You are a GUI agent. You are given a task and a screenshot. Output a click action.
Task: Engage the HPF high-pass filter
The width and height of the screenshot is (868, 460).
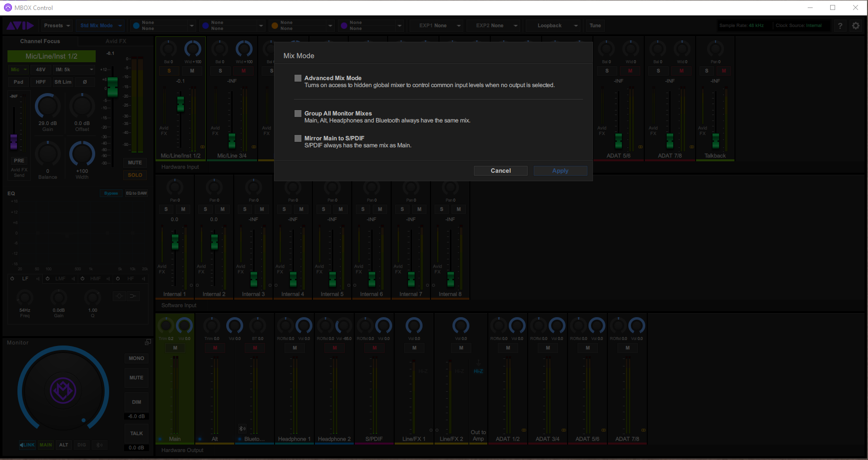click(40, 82)
